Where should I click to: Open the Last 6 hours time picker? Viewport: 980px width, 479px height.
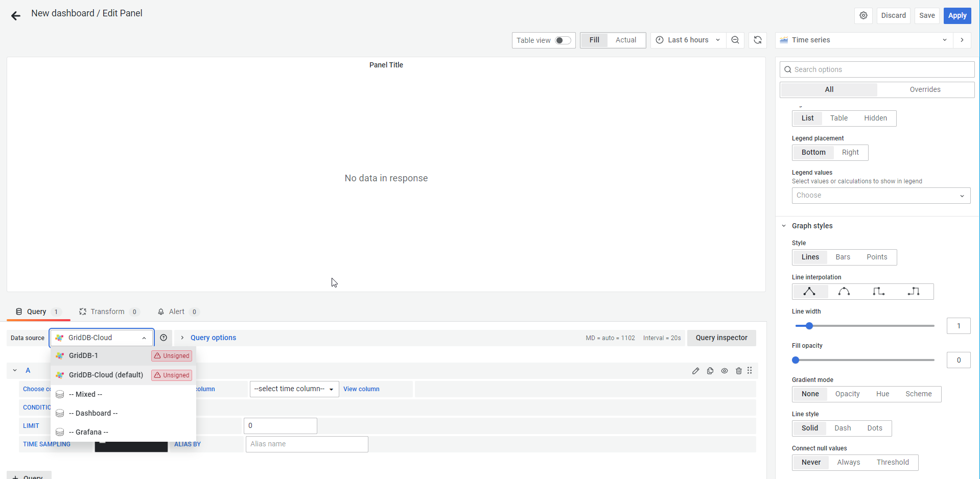click(688, 40)
